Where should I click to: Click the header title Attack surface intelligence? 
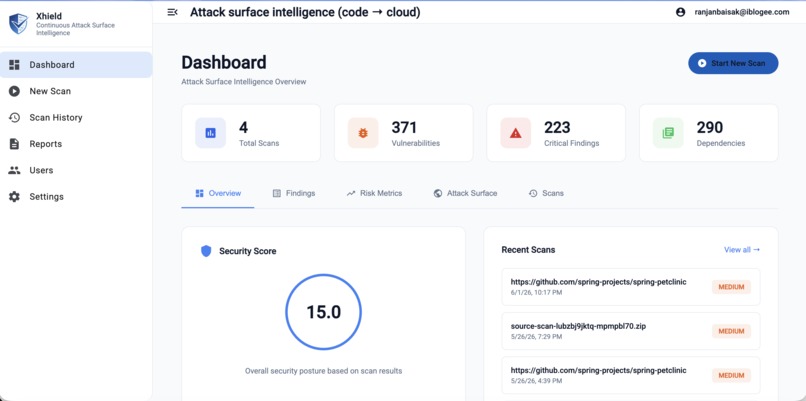305,12
